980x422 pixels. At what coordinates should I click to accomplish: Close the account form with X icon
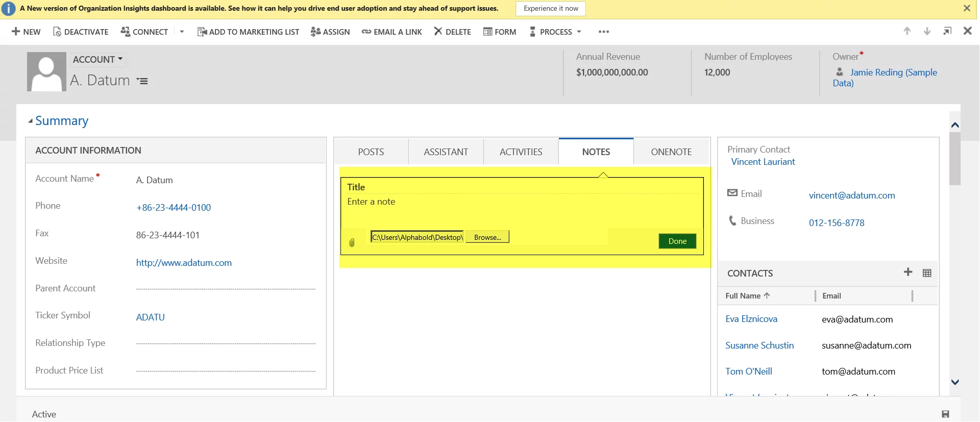967,31
